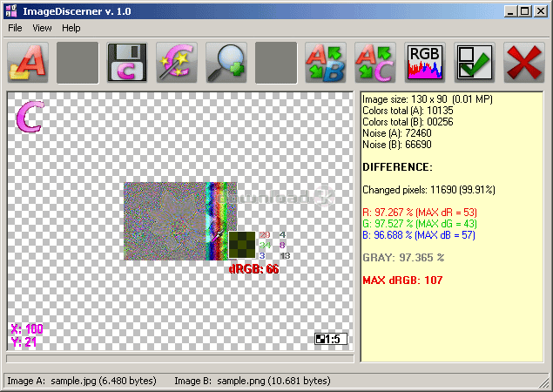Swap images with the A-B arrows icon
Screen dimensions: 553x392
326,63
